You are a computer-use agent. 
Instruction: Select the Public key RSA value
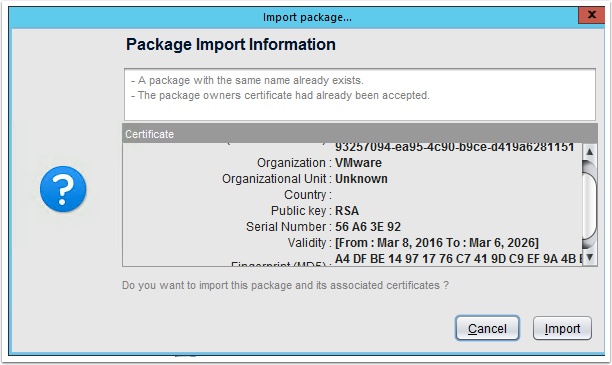click(x=347, y=211)
